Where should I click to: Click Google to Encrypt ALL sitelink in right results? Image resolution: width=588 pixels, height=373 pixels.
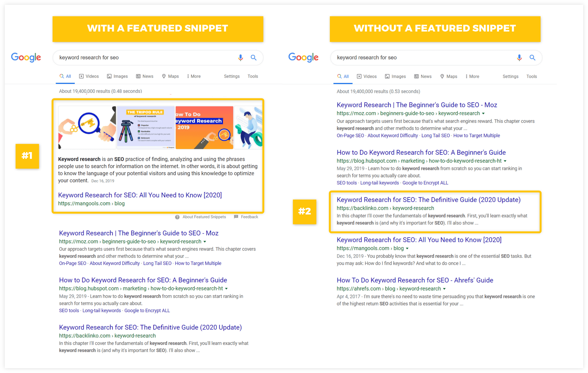point(425,183)
